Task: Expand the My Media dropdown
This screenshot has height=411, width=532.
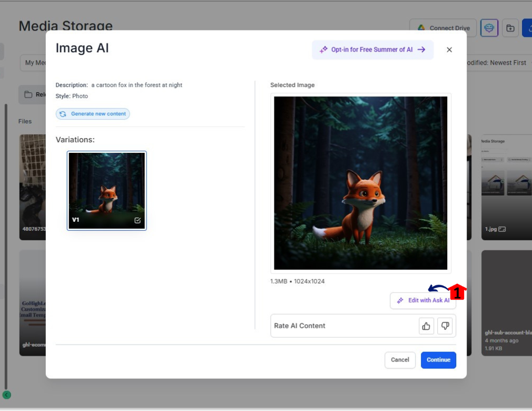Action: [x=34, y=63]
